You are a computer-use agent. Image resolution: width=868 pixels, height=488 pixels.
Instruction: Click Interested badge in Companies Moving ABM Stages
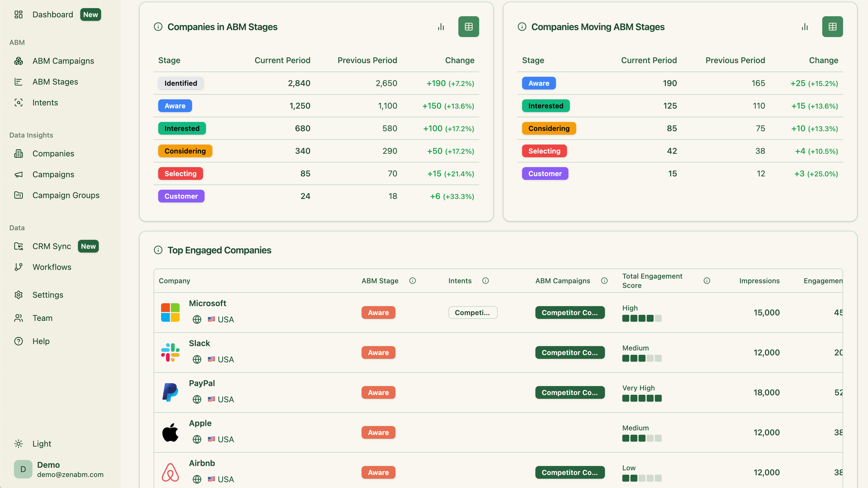pyautogui.click(x=546, y=106)
